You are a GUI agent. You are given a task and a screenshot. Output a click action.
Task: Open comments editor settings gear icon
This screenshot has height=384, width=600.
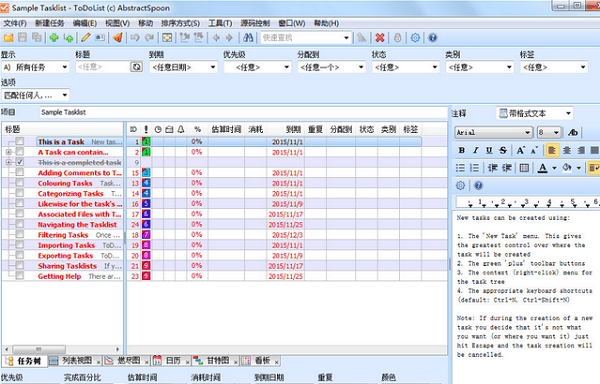click(460, 185)
